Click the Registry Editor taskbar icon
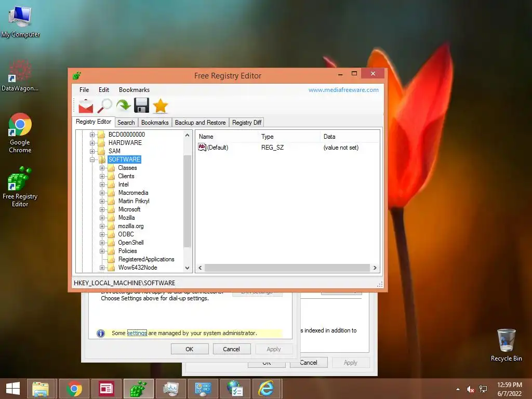 [138, 389]
